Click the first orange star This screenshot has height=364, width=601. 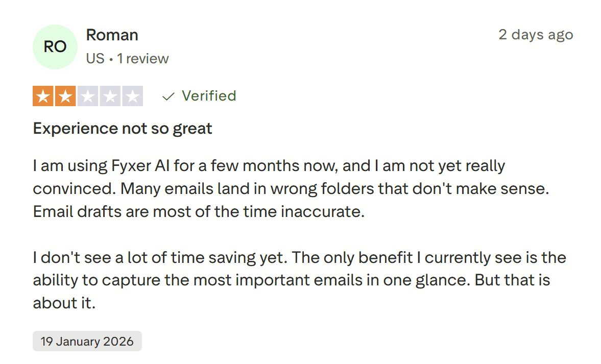43,96
